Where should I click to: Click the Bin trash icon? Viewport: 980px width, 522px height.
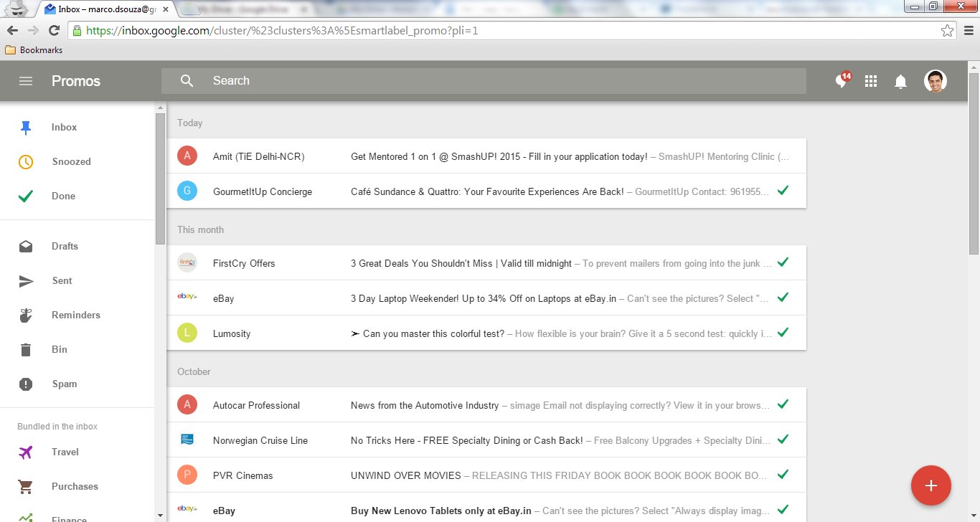[26, 350]
